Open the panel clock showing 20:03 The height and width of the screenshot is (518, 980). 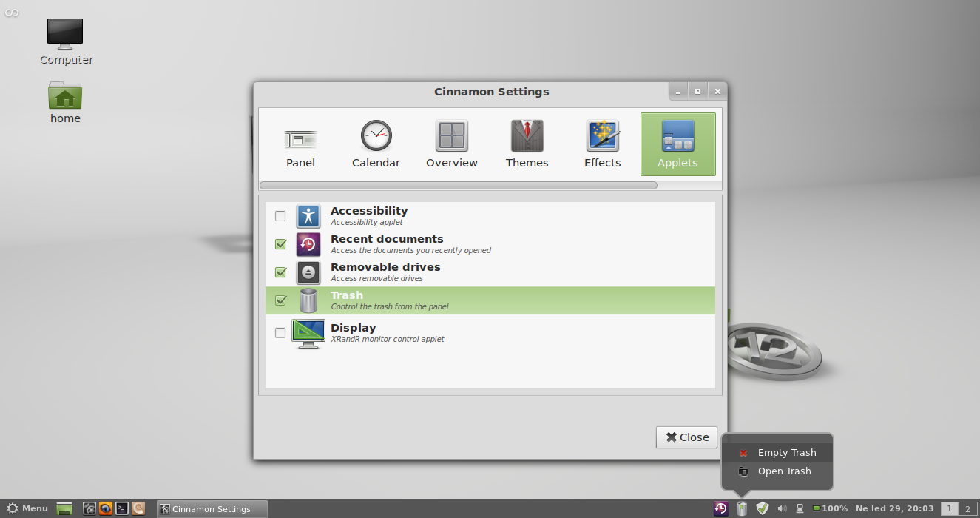coord(894,509)
